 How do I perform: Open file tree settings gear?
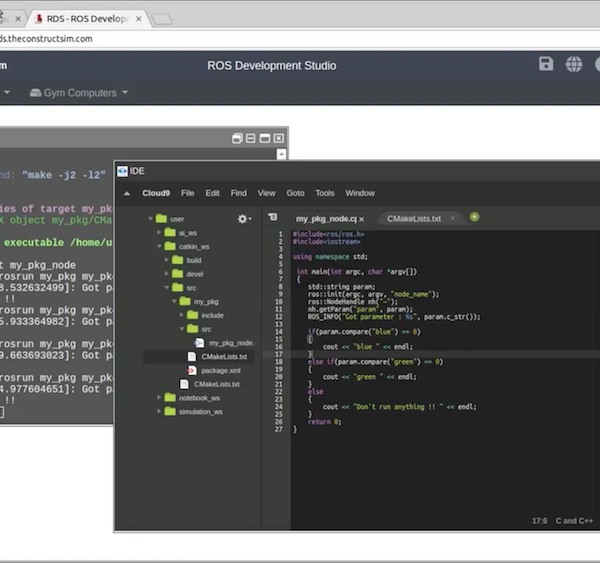(244, 219)
